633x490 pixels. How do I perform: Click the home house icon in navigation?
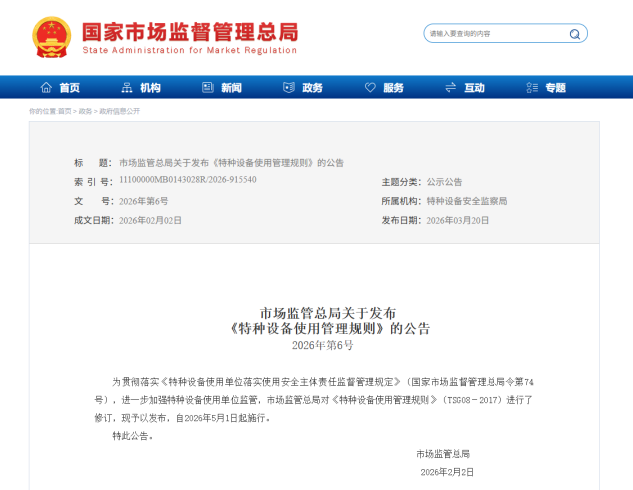pos(46,87)
